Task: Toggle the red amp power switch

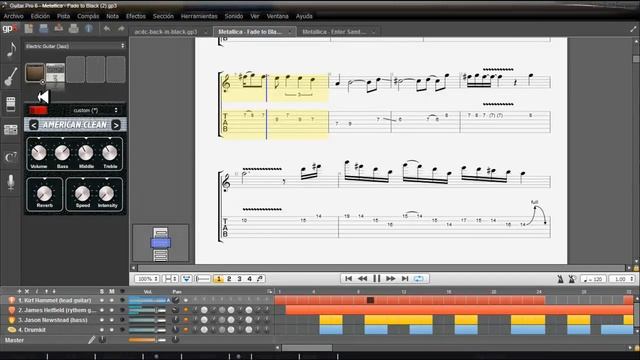Action: point(38,110)
